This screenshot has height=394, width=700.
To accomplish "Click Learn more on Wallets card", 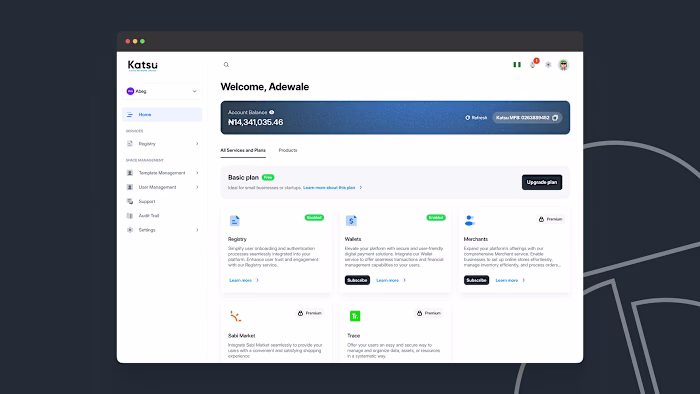I will click(391, 280).
